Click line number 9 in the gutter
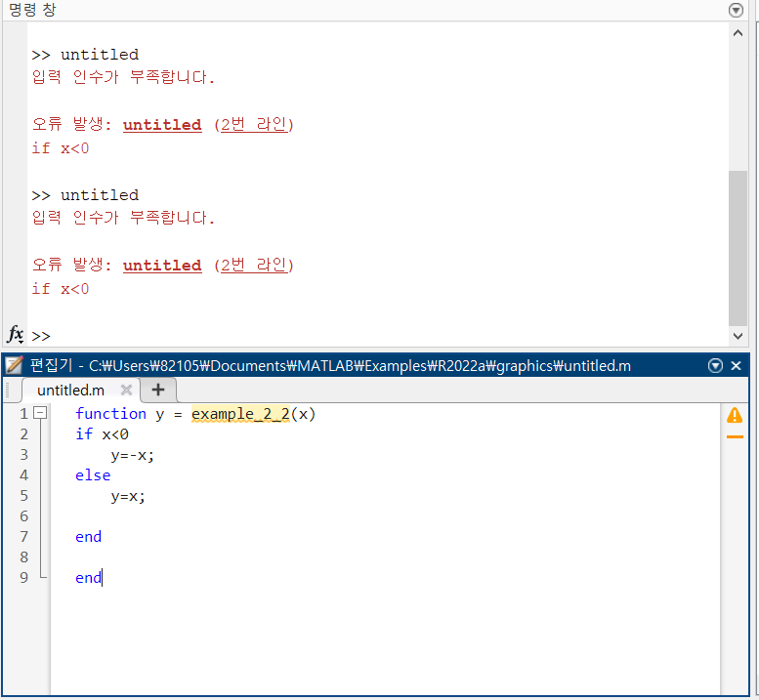The height and width of the screenshot is (700, 759). point(24,578)
